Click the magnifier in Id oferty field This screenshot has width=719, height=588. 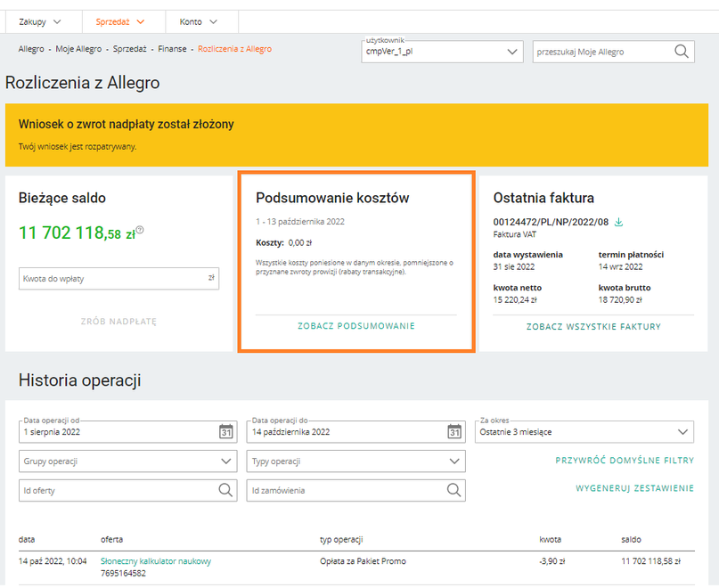click(225, 490)
